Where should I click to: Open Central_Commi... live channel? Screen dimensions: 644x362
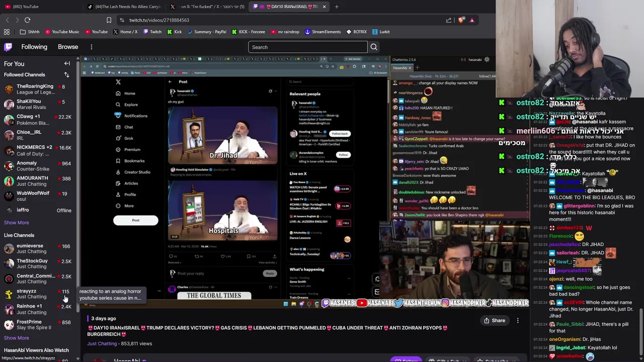point(38,279)
